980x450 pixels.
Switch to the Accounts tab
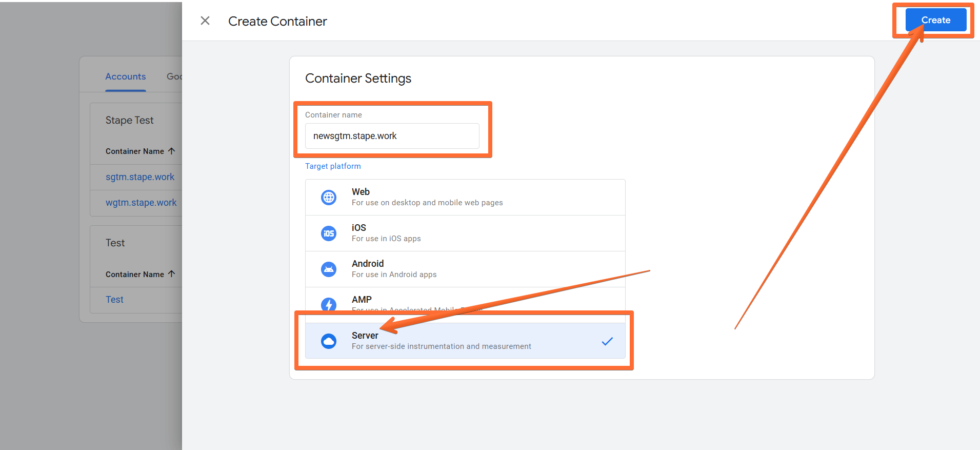pos(126,76)
